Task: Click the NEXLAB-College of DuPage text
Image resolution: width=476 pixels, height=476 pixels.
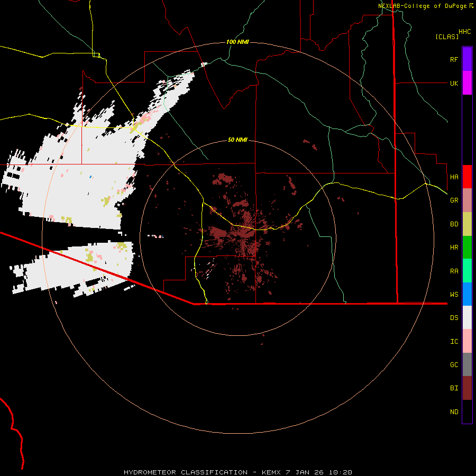Action: [422, 6]
